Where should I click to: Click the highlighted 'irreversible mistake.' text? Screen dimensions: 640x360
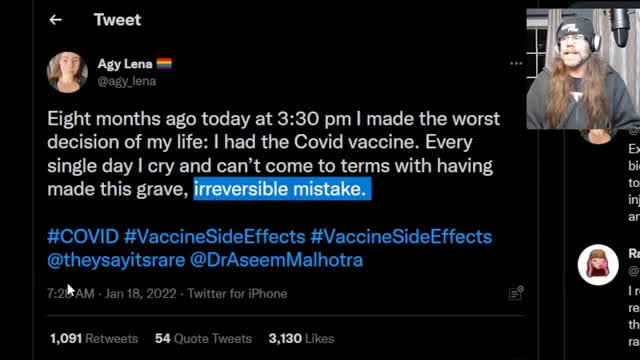click(x=282, y=189)
